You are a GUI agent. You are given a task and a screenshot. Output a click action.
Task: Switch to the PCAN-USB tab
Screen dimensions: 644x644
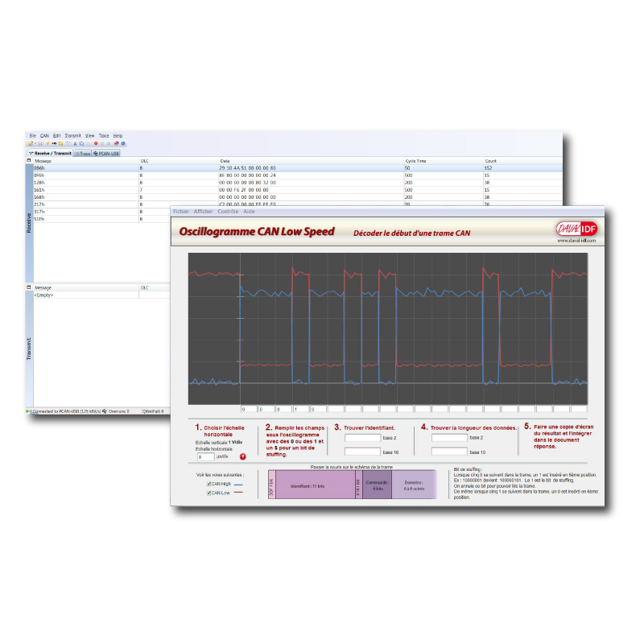point(106,153)
